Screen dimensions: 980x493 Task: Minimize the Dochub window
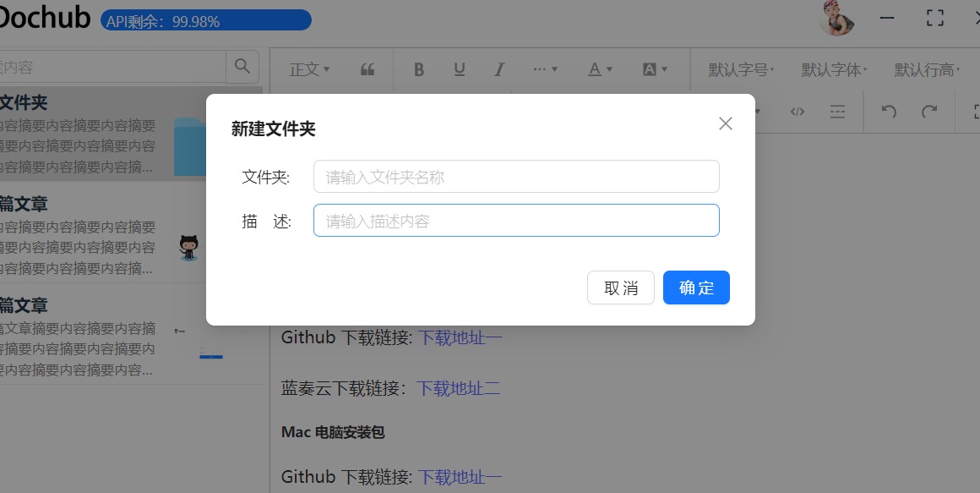[x=887, y=18]
